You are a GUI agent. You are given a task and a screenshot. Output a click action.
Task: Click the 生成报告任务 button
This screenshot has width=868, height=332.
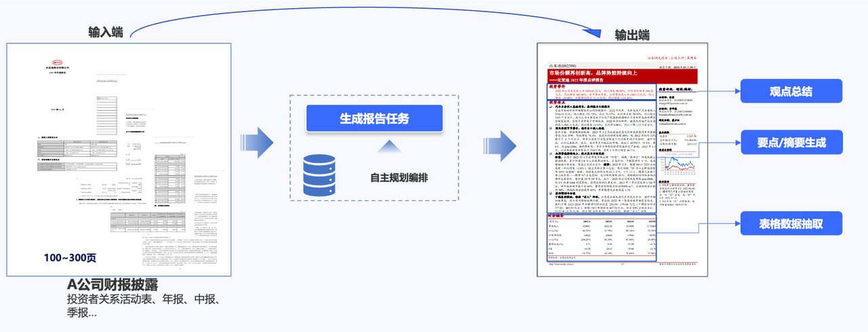point(374,119)
